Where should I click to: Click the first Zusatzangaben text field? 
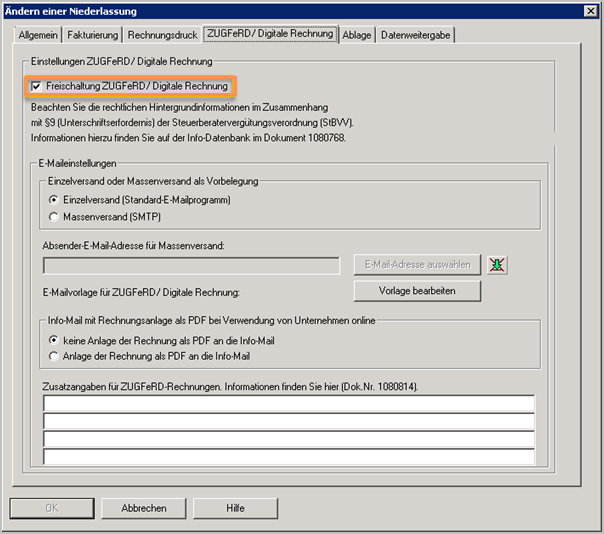(289, 403)
